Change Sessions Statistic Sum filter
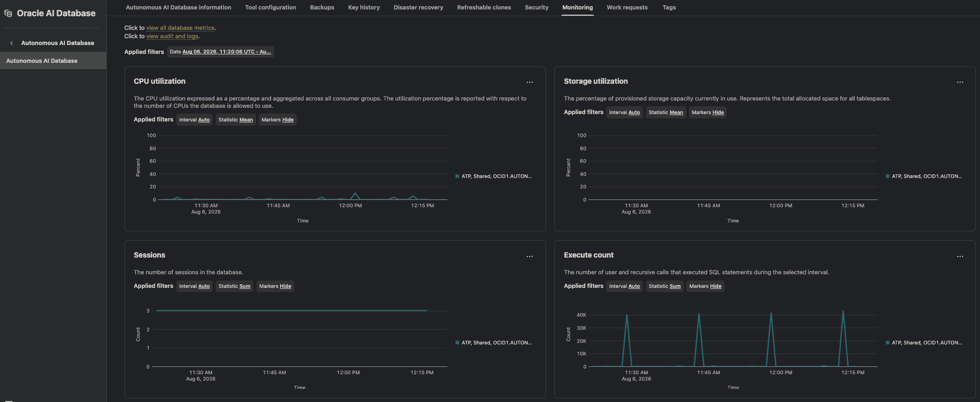 [x=235, y=286]
